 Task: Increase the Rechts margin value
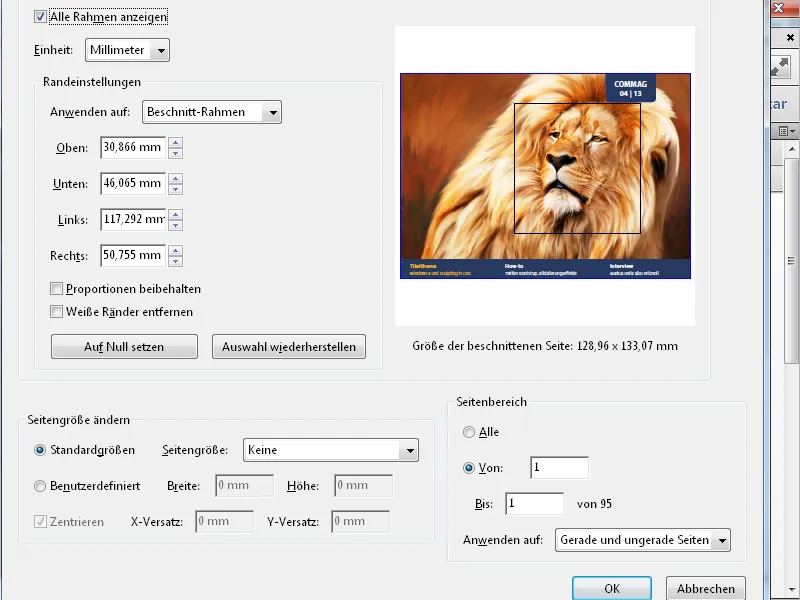coord(176,250)
